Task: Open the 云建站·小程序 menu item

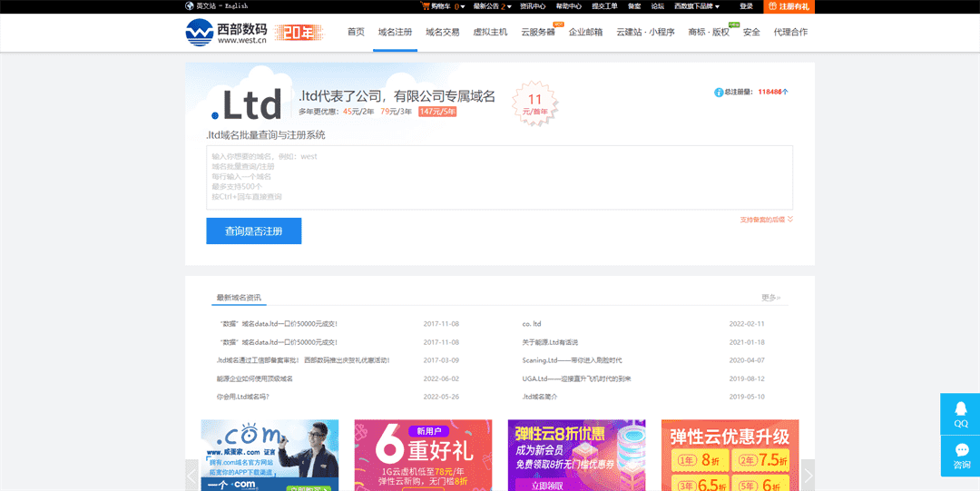Action: tap(646, 32)
